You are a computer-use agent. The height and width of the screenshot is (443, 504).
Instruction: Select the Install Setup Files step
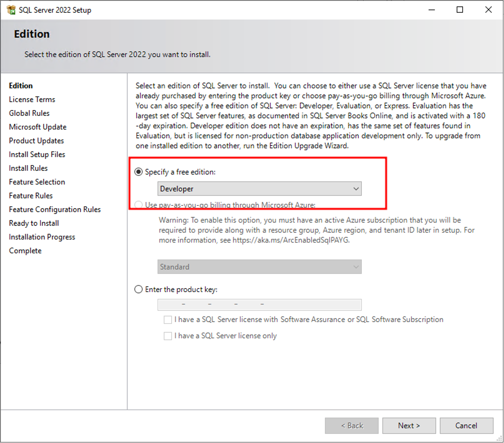(x=37, y=154)
